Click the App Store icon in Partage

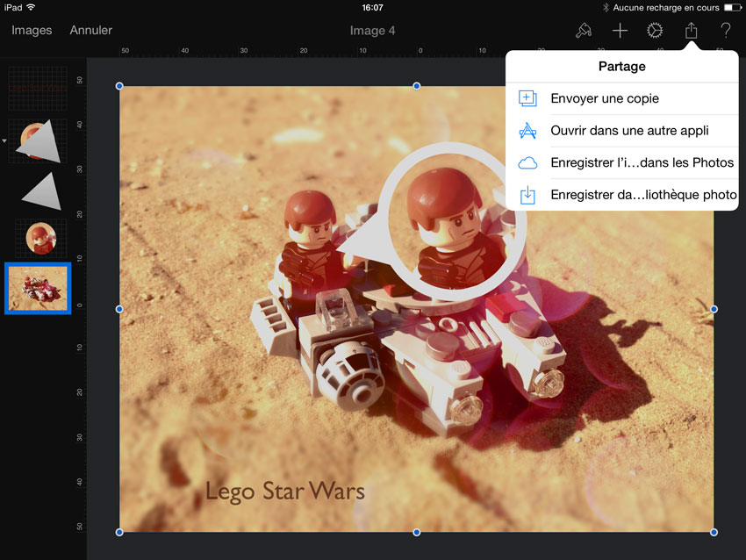527,131
